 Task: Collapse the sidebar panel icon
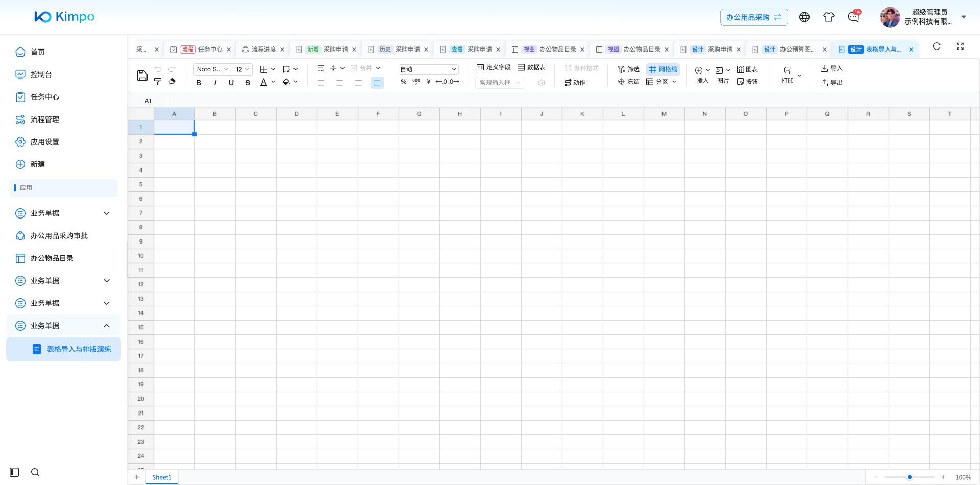pos(14,472)
